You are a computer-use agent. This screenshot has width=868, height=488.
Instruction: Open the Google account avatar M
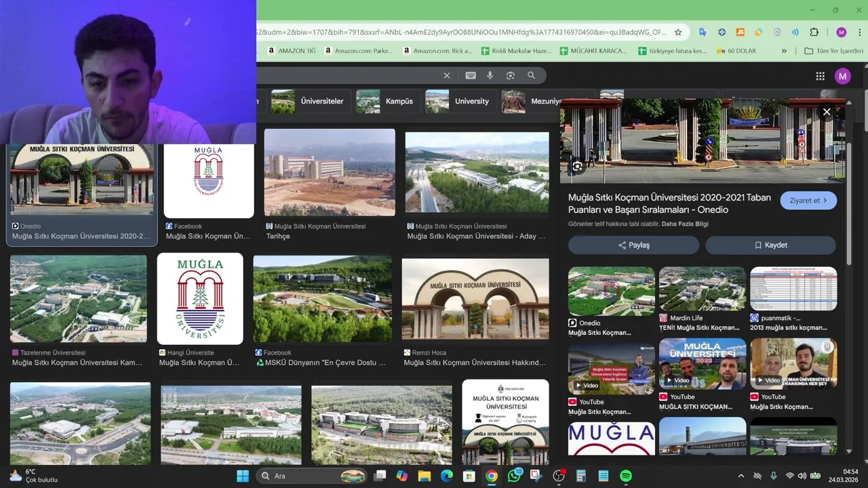pyautogui.click(x=842, y=76)
